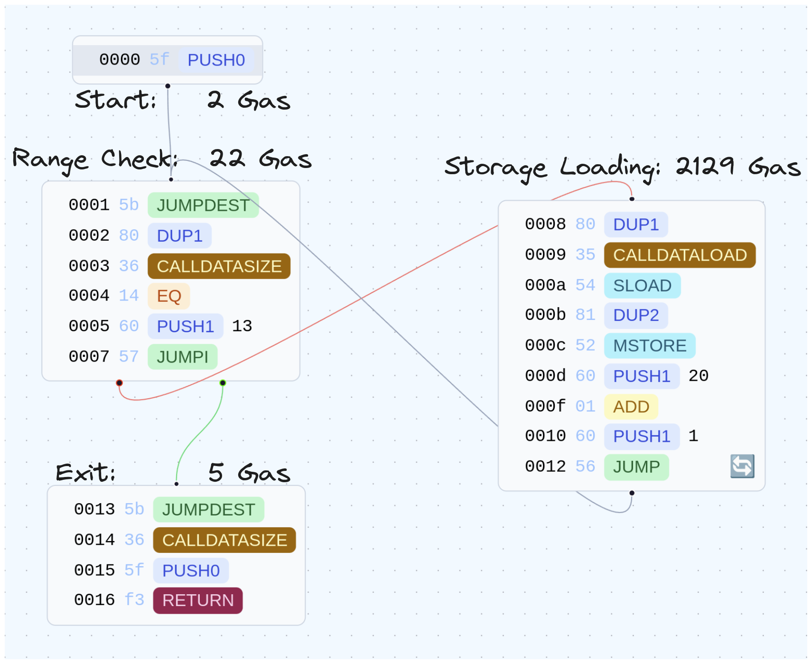
Task: Click the 'Exit:' annotation label
Action: (85, 472)
